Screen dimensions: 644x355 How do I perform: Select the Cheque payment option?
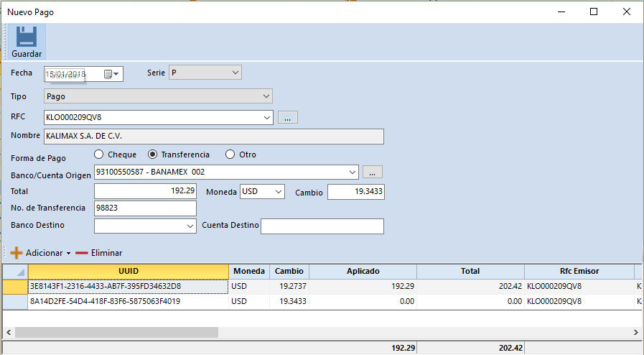99,155
